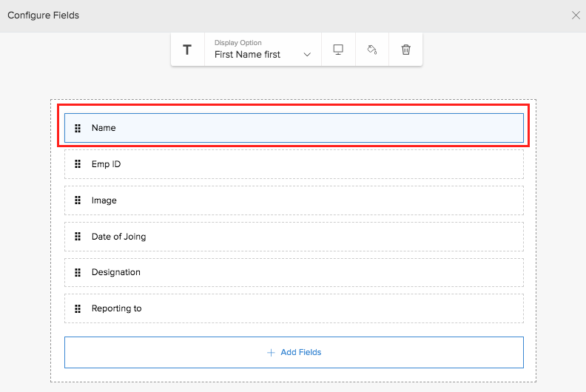Image resolution: width=586 pixels, height=392 pixels.
Task: Click the drag handle beside Date of Joing
Action: coord(78,237)
